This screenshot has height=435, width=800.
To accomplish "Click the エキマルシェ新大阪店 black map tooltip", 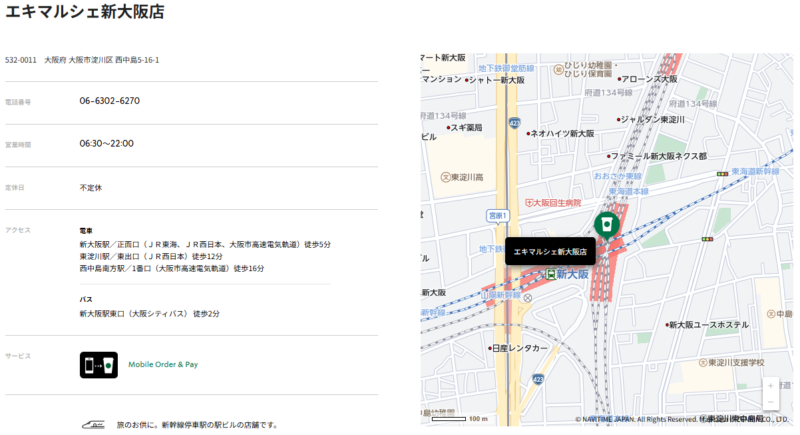I will coord(550,251).
